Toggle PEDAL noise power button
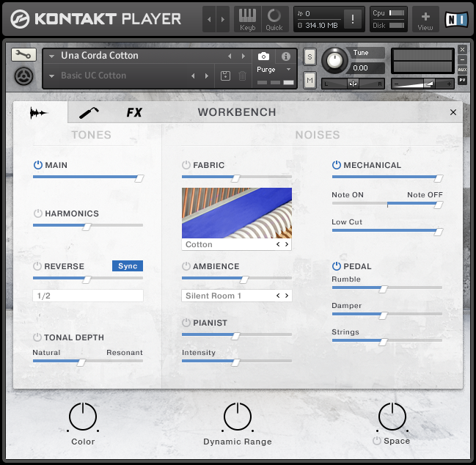 (x=337, y=266)
